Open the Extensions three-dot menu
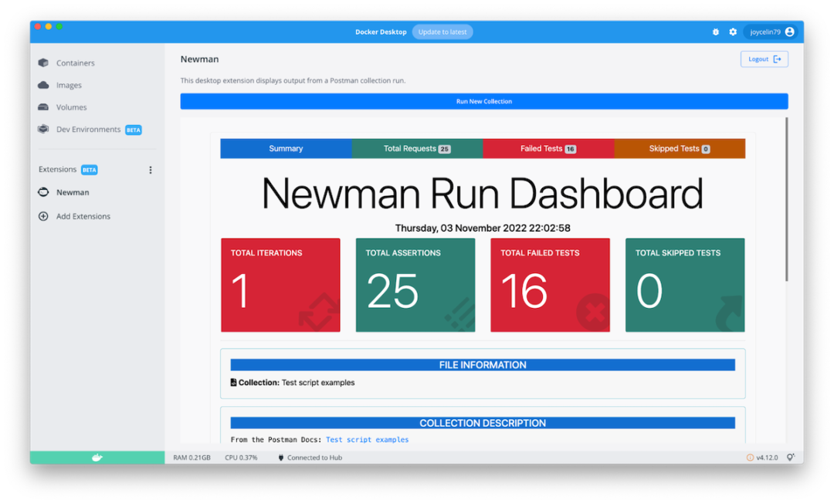The width and height of the screenshot is (834, 504). (151, 169)
